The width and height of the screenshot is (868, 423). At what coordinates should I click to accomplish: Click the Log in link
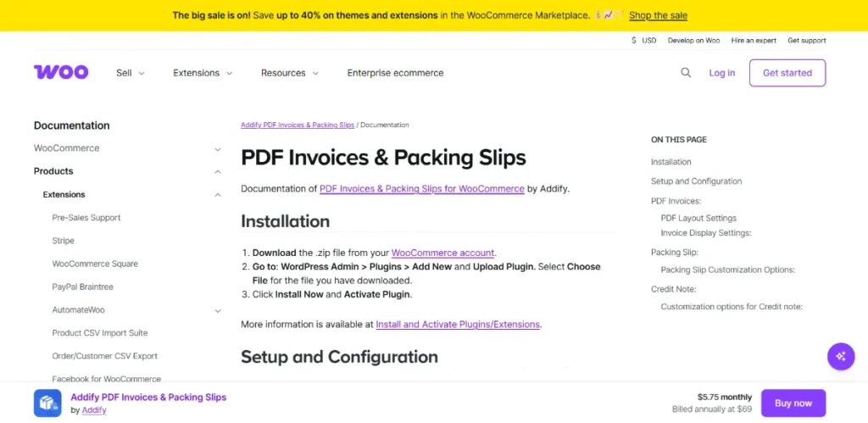click(x=722, y=73)
